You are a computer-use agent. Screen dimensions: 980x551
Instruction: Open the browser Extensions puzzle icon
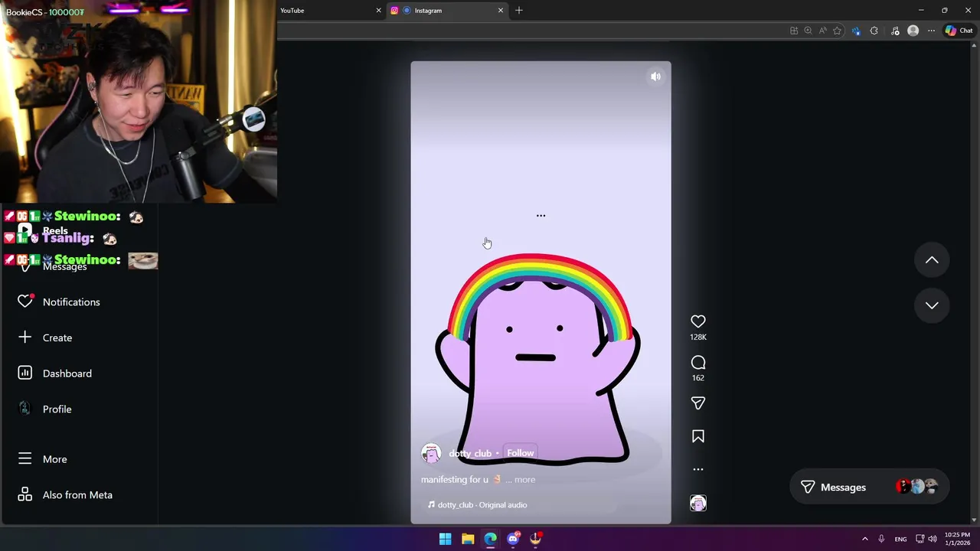(874, 31)
